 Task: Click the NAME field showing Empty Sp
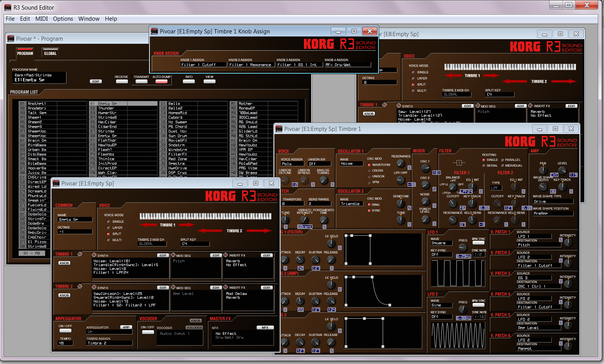[75, 220]
